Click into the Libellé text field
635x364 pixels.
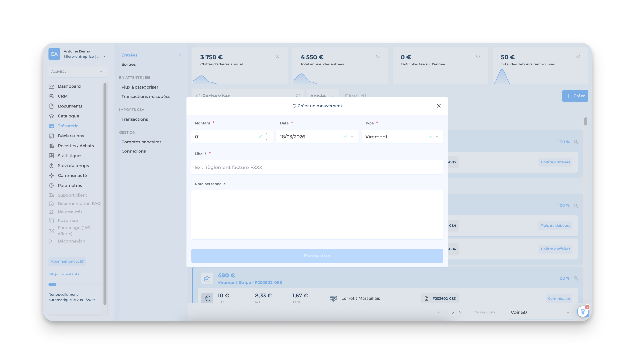pos(317,167)
